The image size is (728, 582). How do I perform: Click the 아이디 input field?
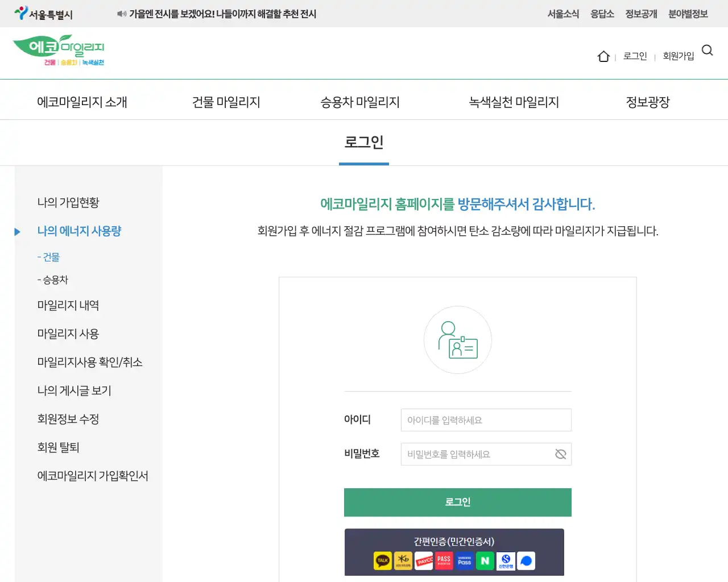tap(486, 420)
